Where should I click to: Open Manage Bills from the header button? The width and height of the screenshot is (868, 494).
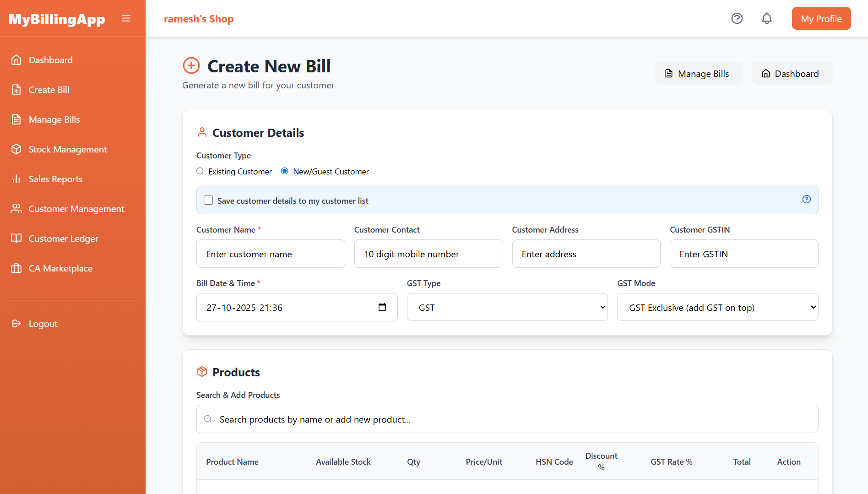[x=699, y=73]
